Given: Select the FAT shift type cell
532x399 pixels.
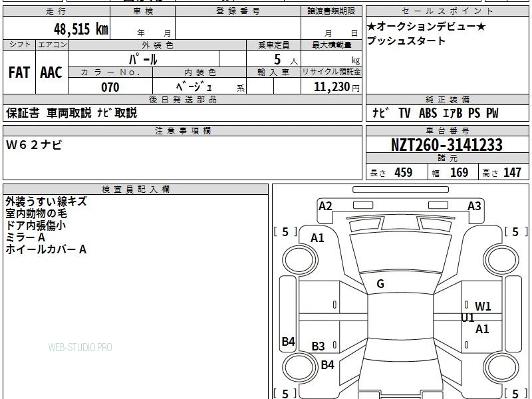Looking at the screenshot, I should [x=19, y=72].
